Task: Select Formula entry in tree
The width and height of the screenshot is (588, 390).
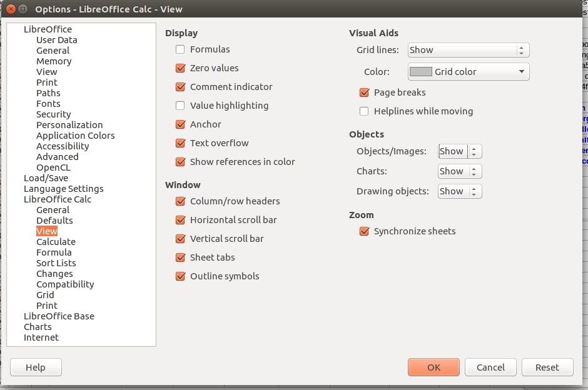Action: [x=54, y=252]
